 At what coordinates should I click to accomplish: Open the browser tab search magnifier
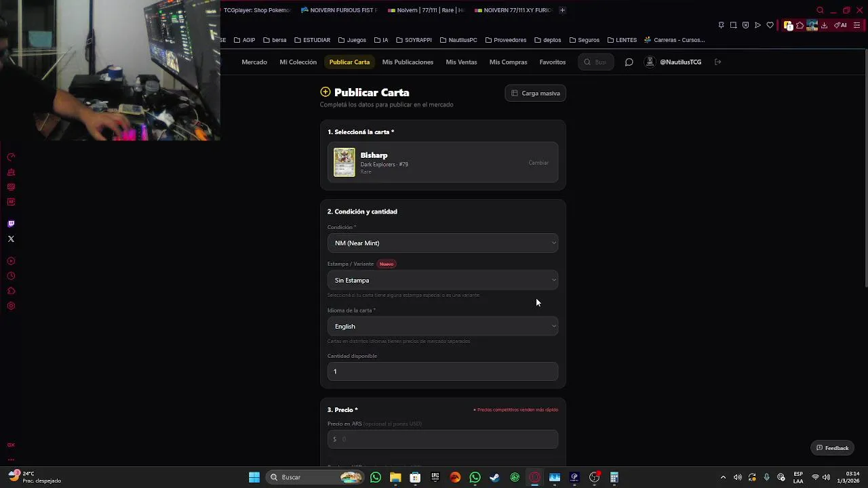820,10
